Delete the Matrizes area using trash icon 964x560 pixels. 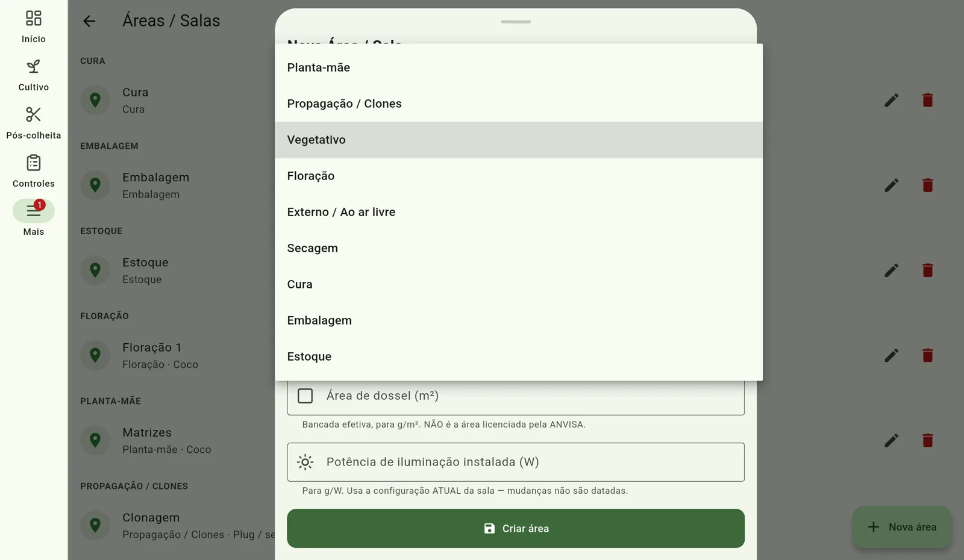[928, 441]
